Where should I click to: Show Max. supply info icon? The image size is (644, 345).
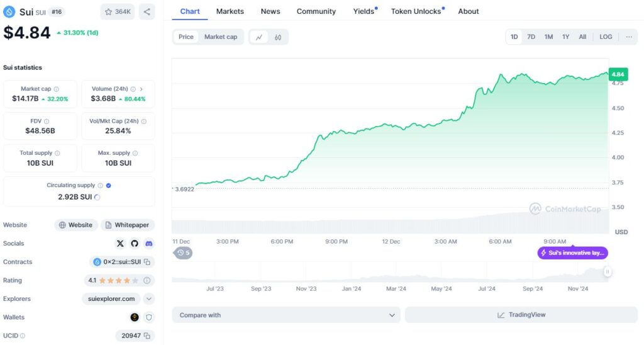135,153
